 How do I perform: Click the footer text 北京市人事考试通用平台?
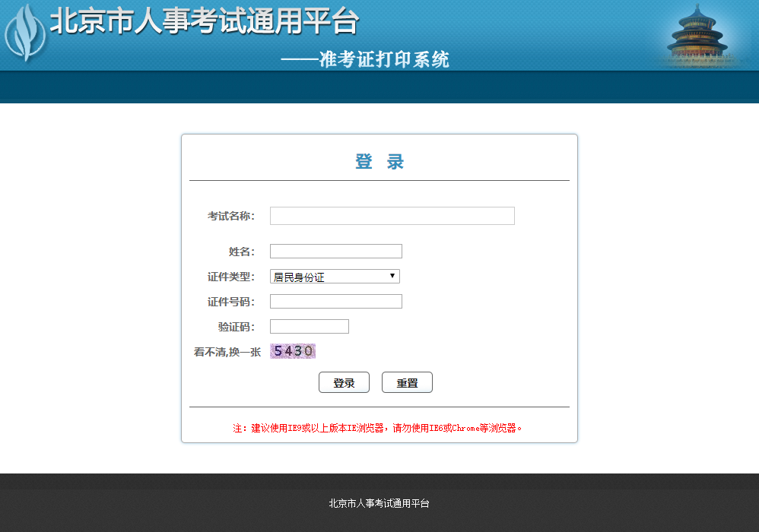click(379, 503)
